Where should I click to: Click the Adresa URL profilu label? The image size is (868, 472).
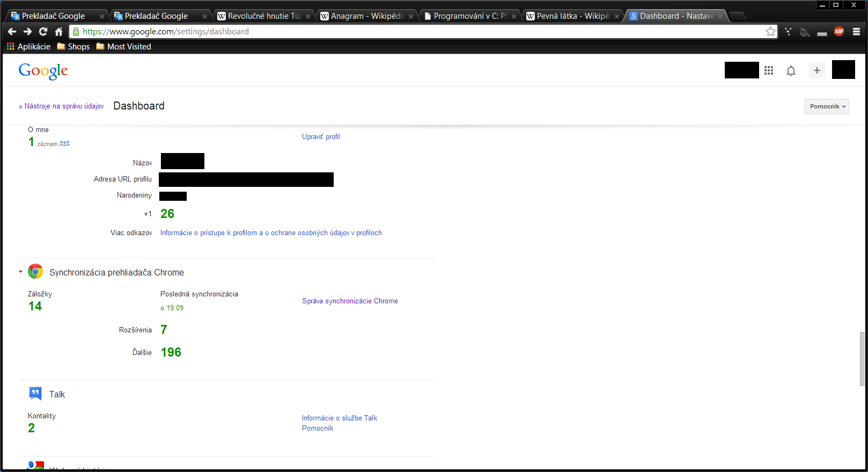(x=123, y=179)
